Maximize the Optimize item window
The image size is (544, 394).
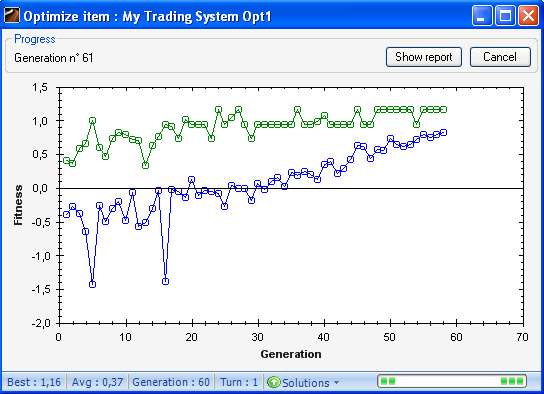(x=505, y=16)
